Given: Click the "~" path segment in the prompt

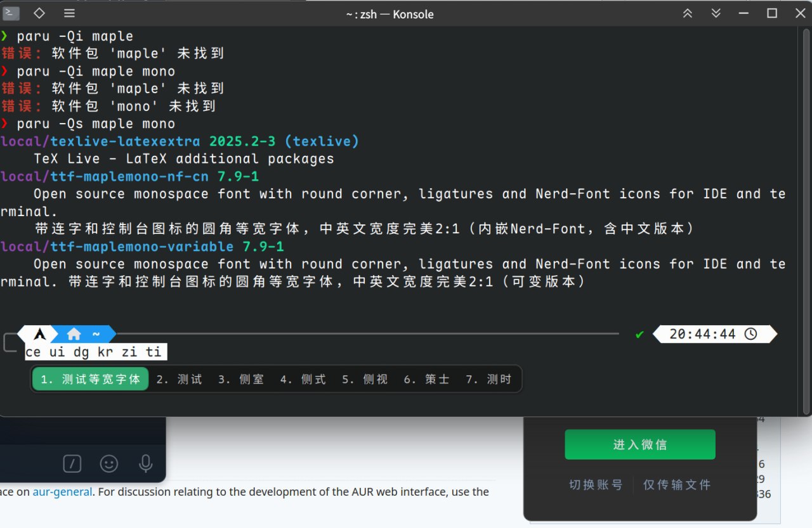Looking at the screenshot, I should pyautogui.click(x=96, y=334).
